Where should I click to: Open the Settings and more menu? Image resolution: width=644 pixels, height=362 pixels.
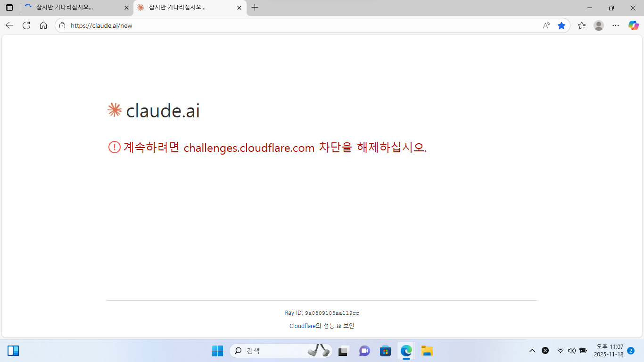point(616,25)
